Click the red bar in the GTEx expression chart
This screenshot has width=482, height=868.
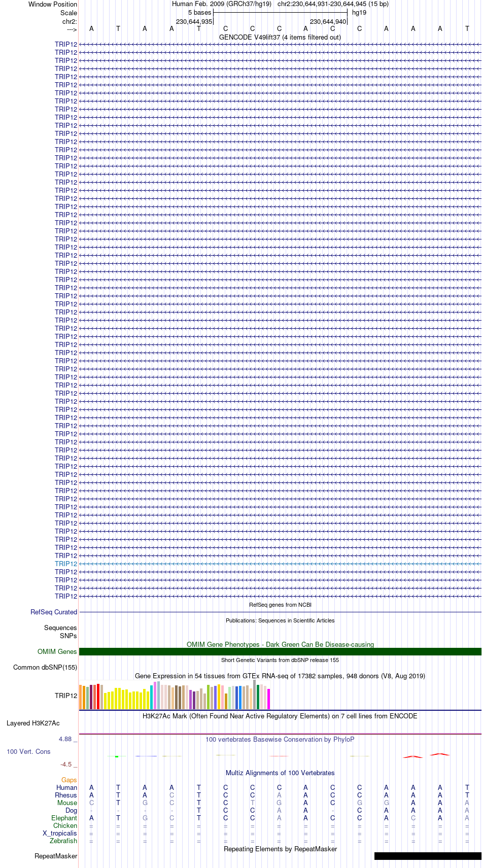point(98,697)
